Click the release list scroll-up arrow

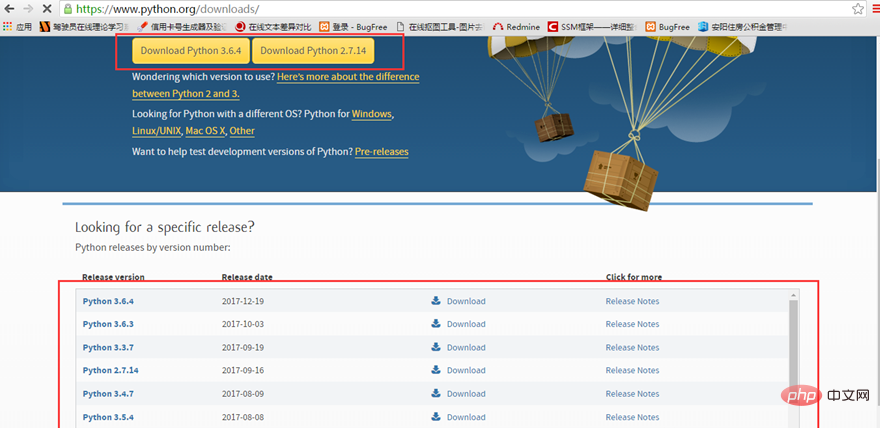794,295
